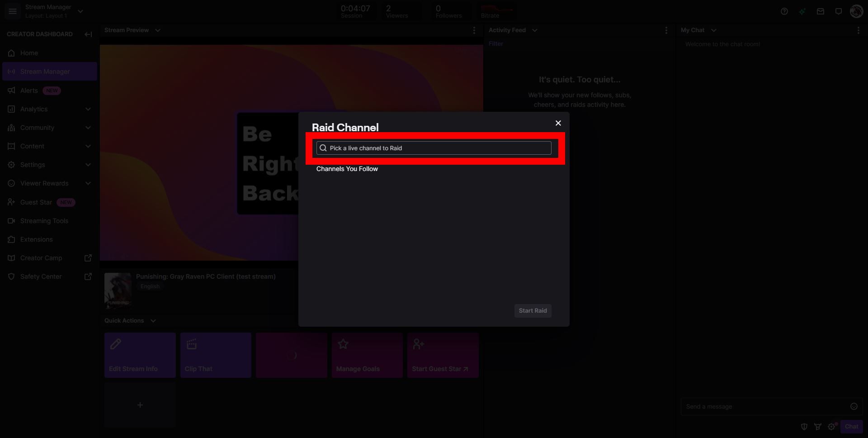Open the My Chat dropdown

(714, 30)
